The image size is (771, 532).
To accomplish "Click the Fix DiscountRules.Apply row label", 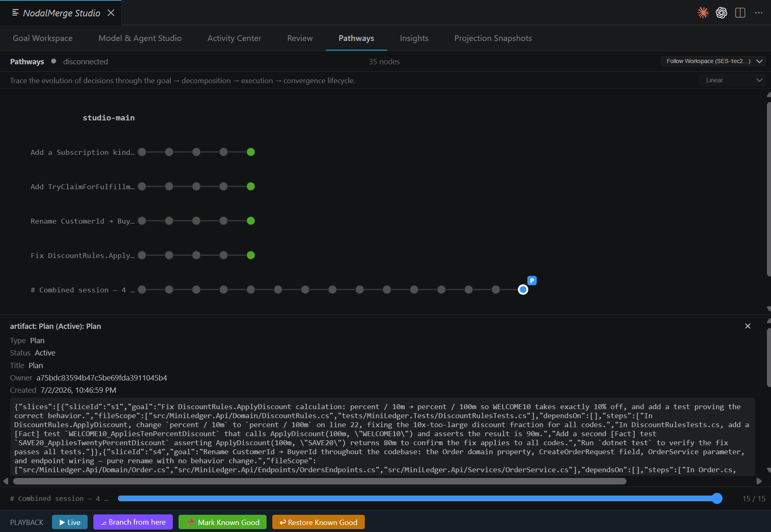I will tap(83, 256).
